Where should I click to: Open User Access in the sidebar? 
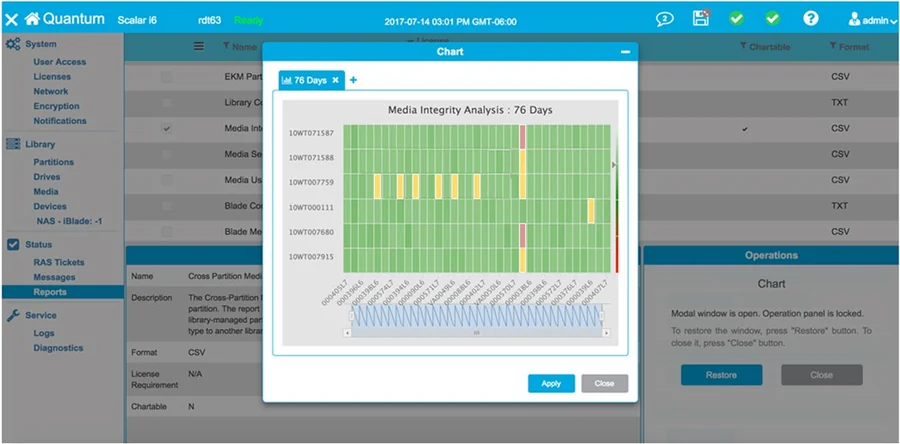point(60,62)
